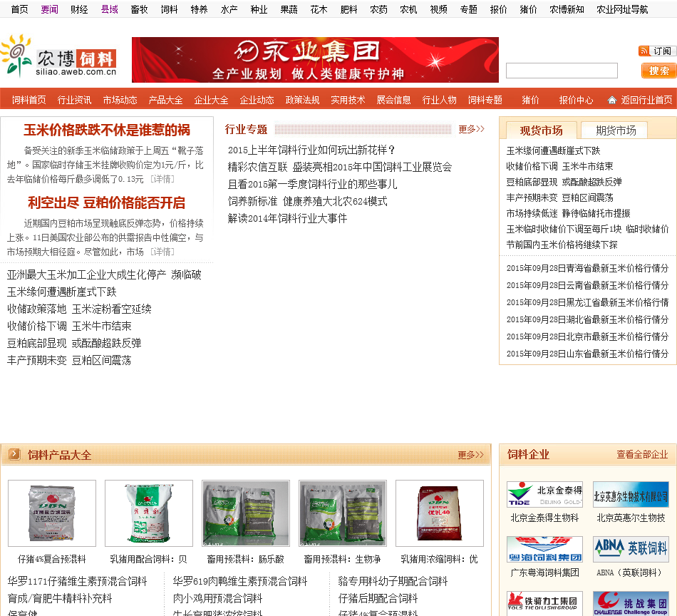The width and height of the screenshot is (677, 616).
Task: Click 更多>> beside 行业专题
Action: 471,129
